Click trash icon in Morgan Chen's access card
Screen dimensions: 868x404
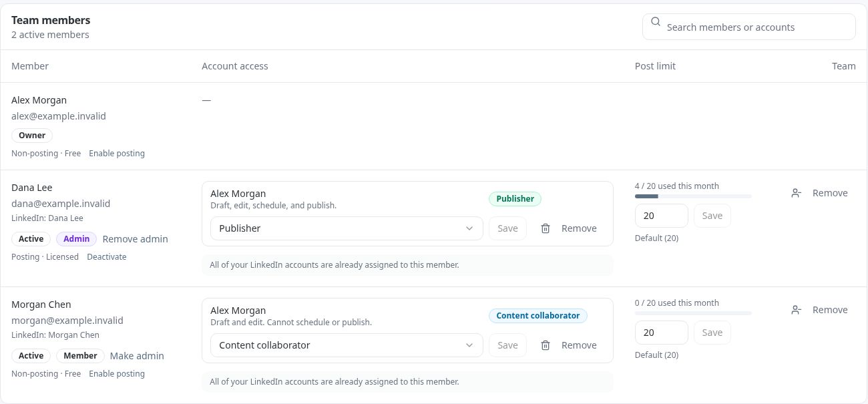(546, 345)
